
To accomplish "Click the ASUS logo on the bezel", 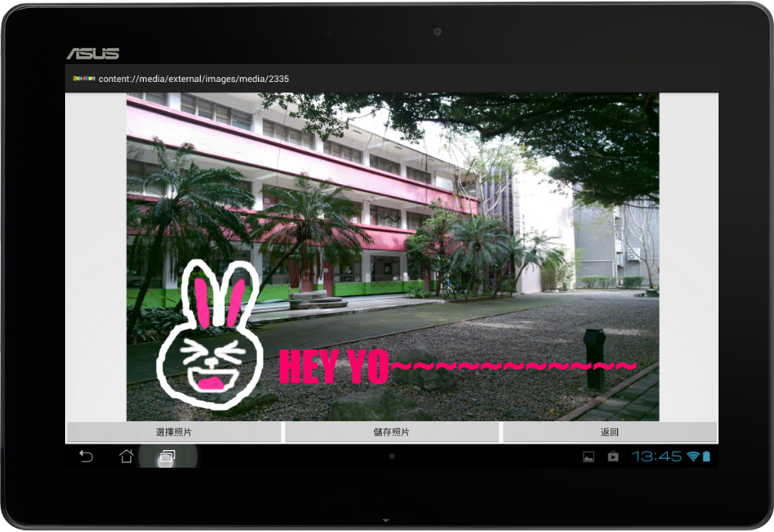I will click(x=92, y=54).
